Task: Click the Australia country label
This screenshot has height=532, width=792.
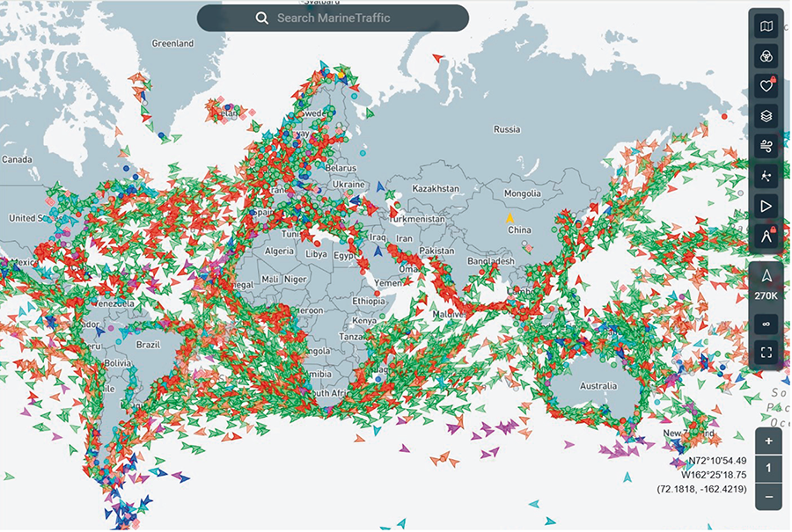Action: point(598,386)
